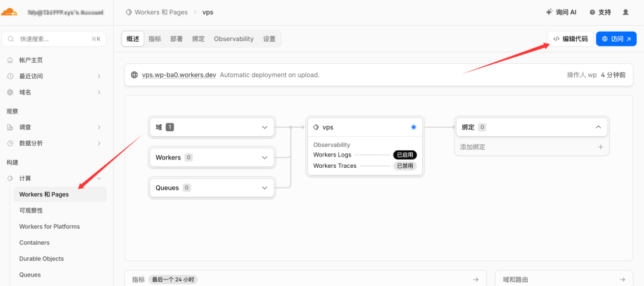Select the 概述 tab

click(x=133, y=39)
